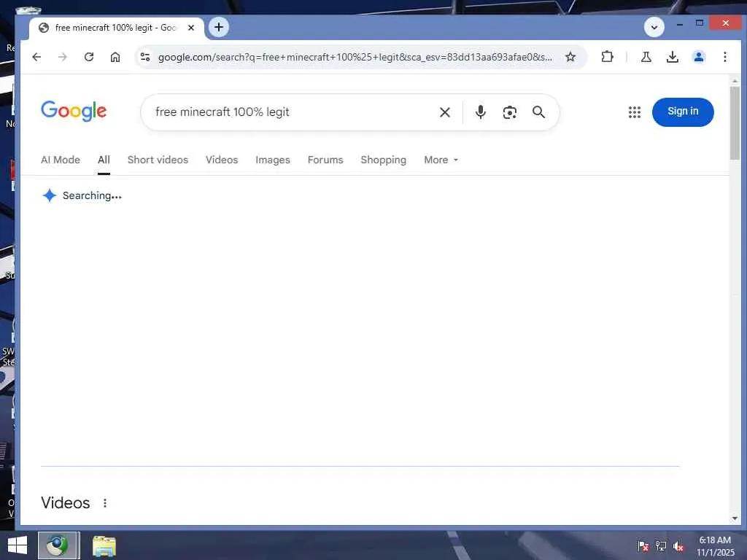This screenshot has width=747, height=560.
Task: Select the 'free minecraft 100% legit' browser tab
Action: 117,28
